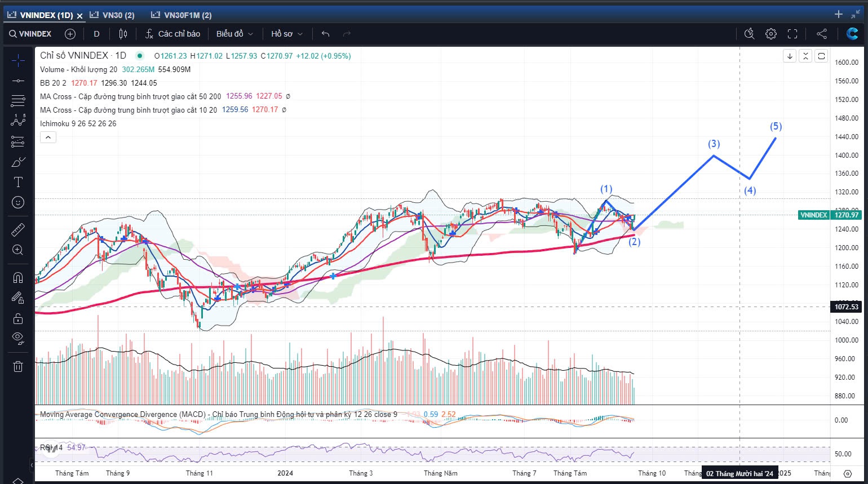Click plus icon to compare symbols
Image resolution: width=868 pixels, height=484 pixels.
pos(70,34)
